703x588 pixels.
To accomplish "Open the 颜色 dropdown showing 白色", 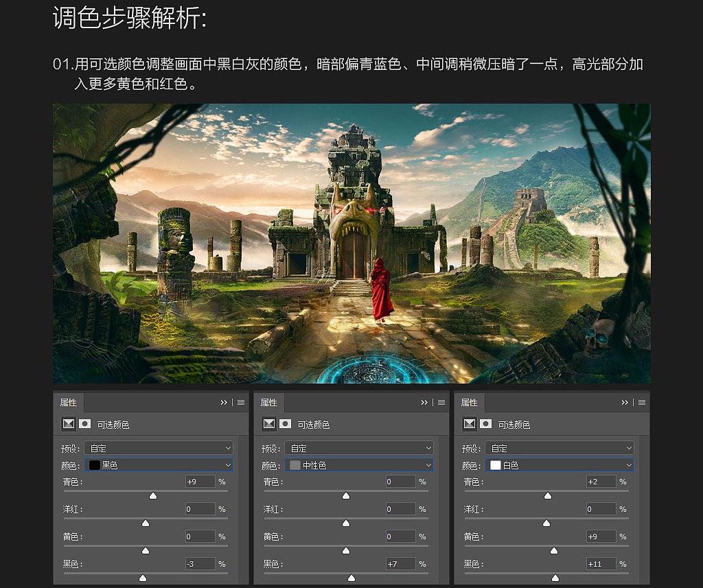I will [x=560, y=465].
